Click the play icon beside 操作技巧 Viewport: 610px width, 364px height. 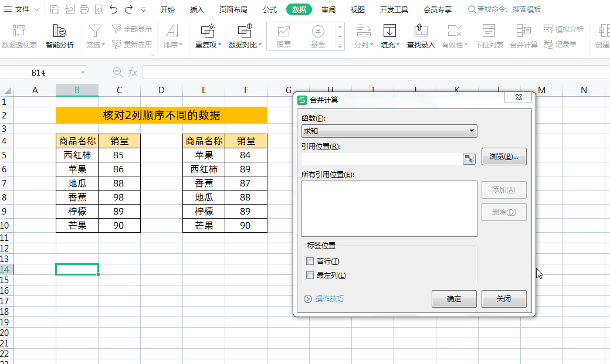point(308,299)
